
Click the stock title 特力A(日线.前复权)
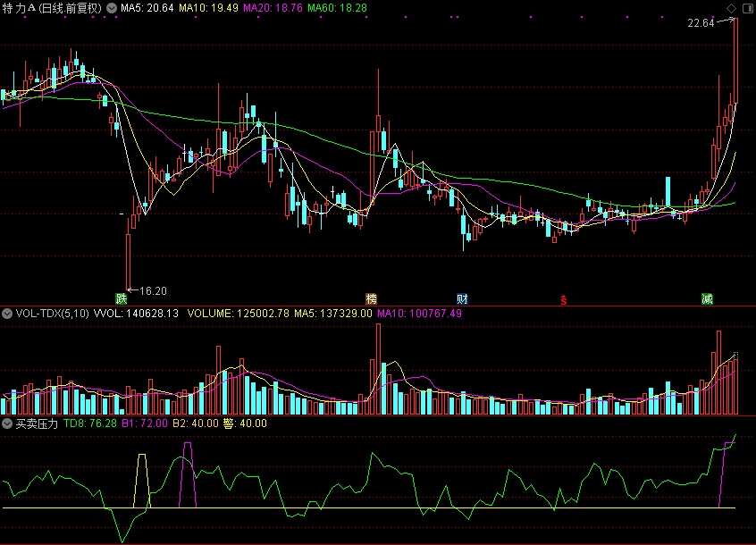52,8
